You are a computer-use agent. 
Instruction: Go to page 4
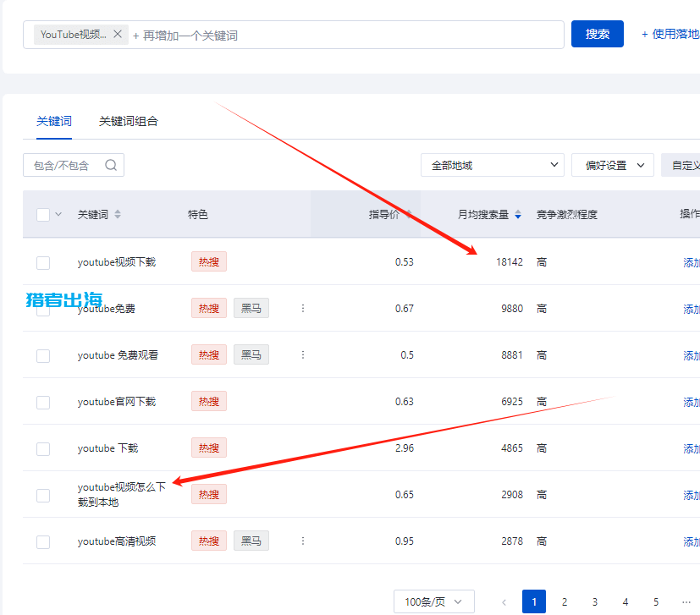[x=626, y=602]
